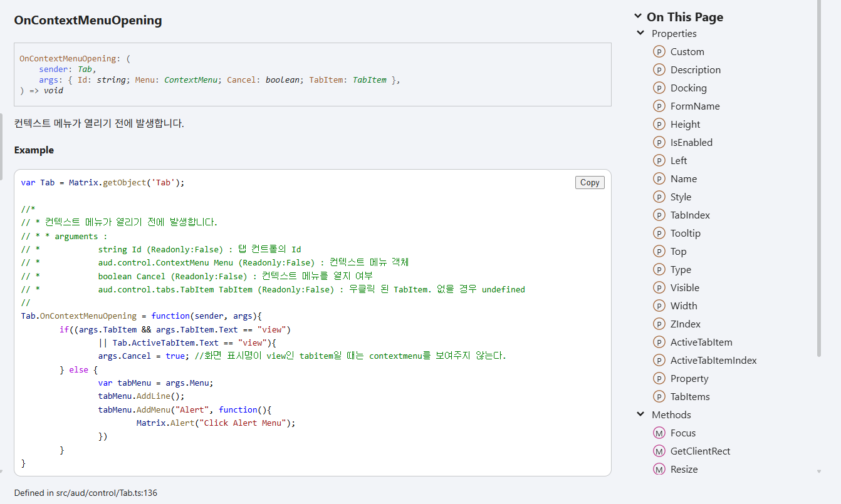Viewport: 841px width, 504px height.
Task: Click the P icon beside ZIndex
Action: [x=659, y=324]
